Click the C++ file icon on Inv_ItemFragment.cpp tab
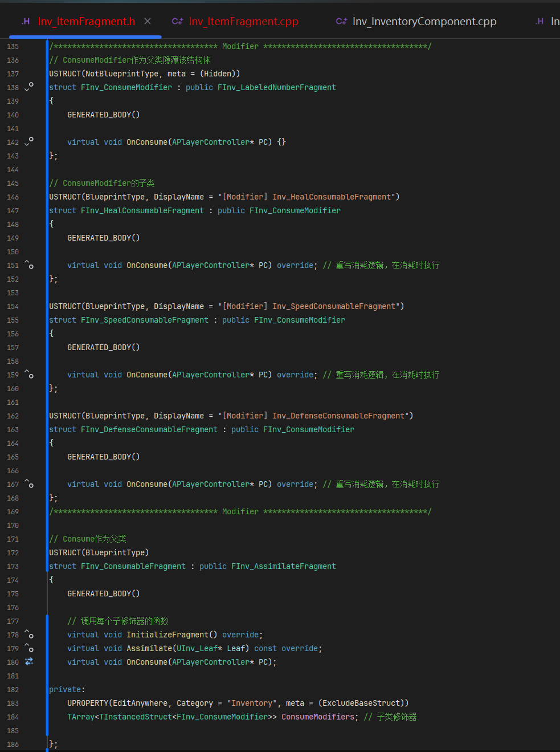The image size is (560, 752). [x=177, y=21]
